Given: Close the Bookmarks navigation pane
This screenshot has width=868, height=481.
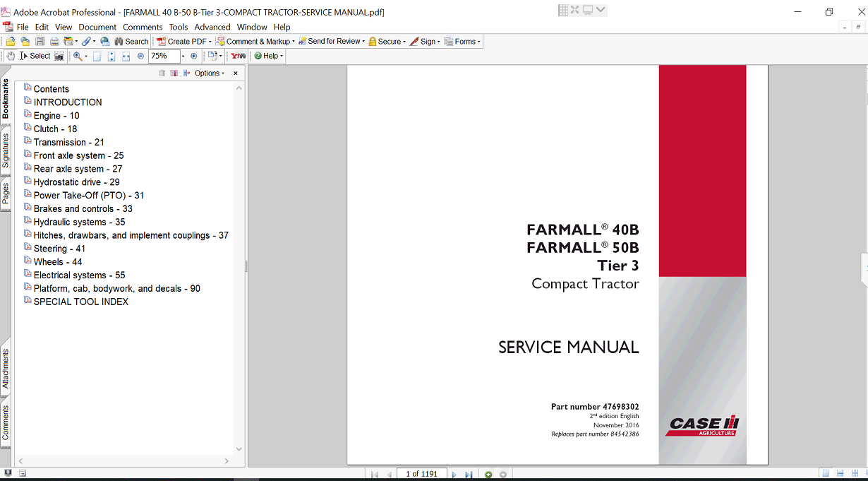Looking at the screenshot, I should pyautogui.click(x=236, y=73).
